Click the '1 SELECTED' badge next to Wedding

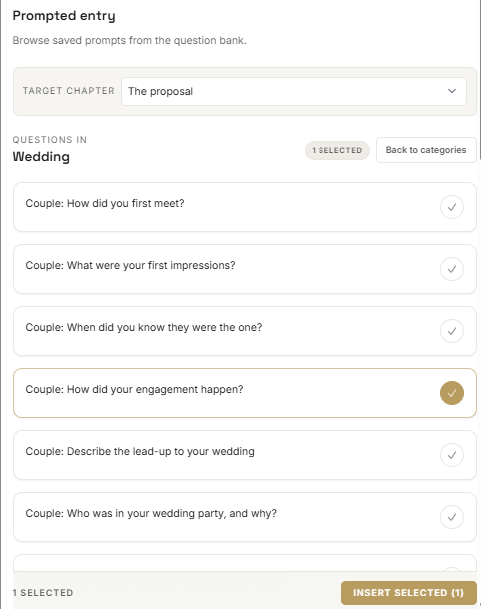coord(337,150)
